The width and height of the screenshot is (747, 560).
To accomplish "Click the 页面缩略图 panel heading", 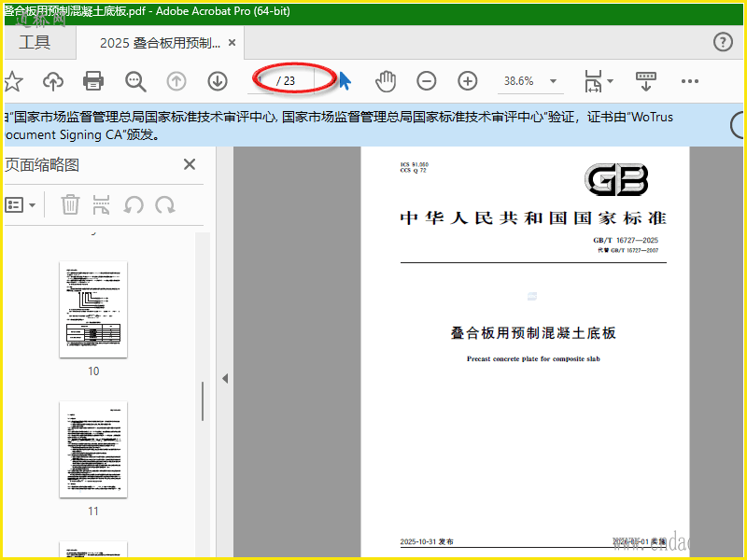I will (x=42, y=165).
